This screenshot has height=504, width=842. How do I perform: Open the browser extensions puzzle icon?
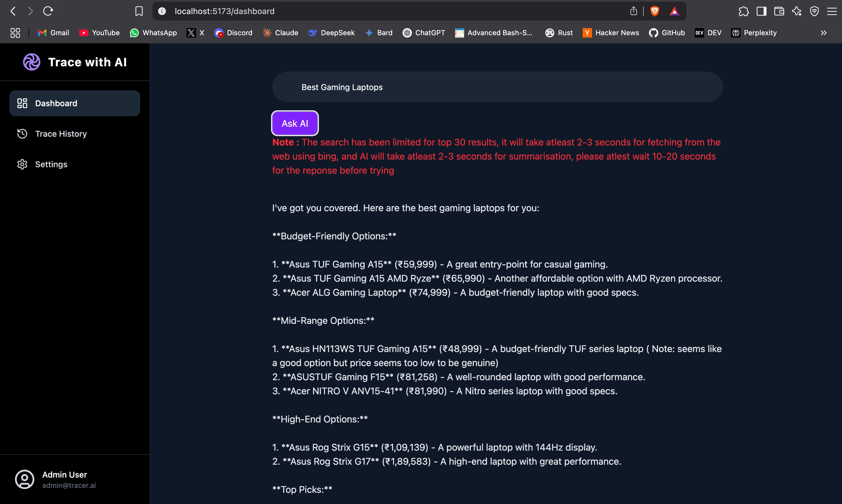coord(743,11)
